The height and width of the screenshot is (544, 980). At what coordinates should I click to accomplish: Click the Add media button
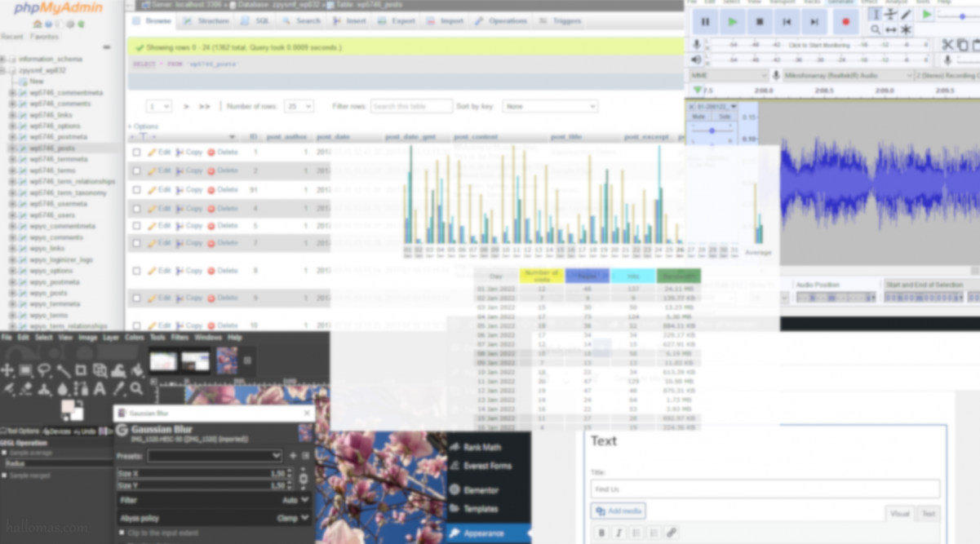619,511
